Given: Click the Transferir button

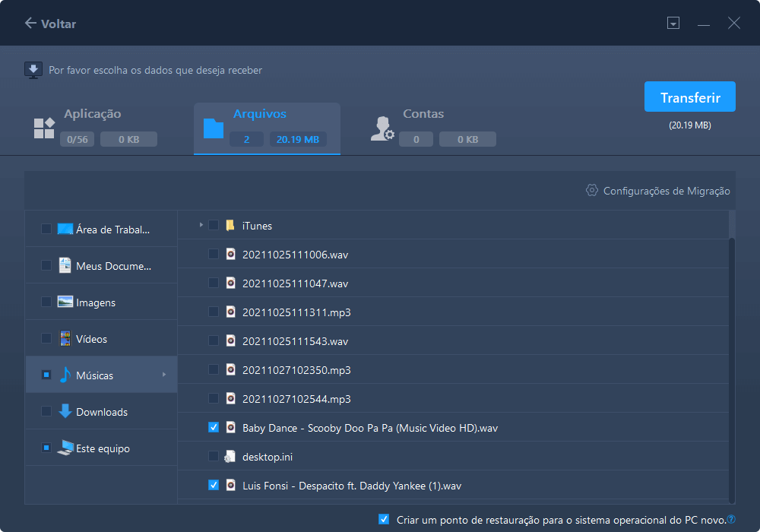Looking at the screenshot, I should click(x=690, y=97).
